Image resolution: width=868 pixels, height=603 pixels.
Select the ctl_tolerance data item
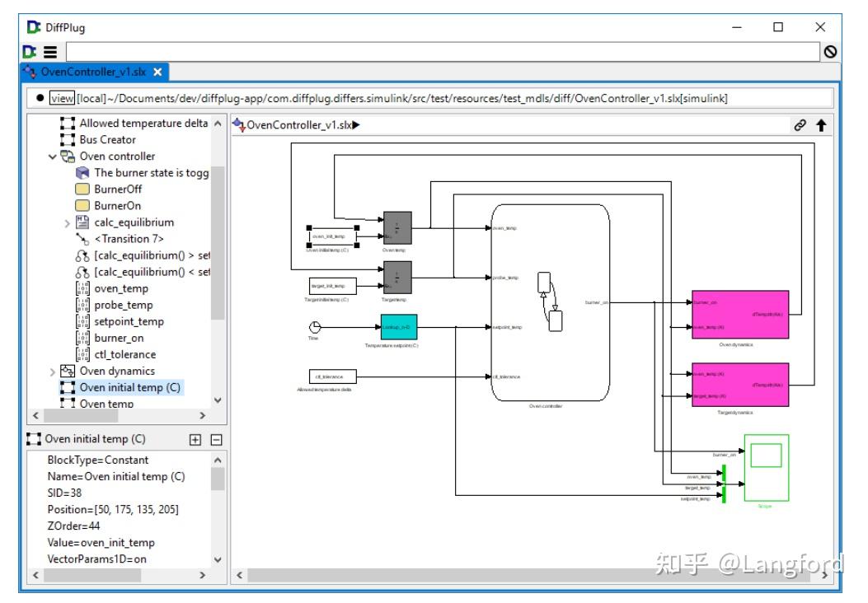125,354
